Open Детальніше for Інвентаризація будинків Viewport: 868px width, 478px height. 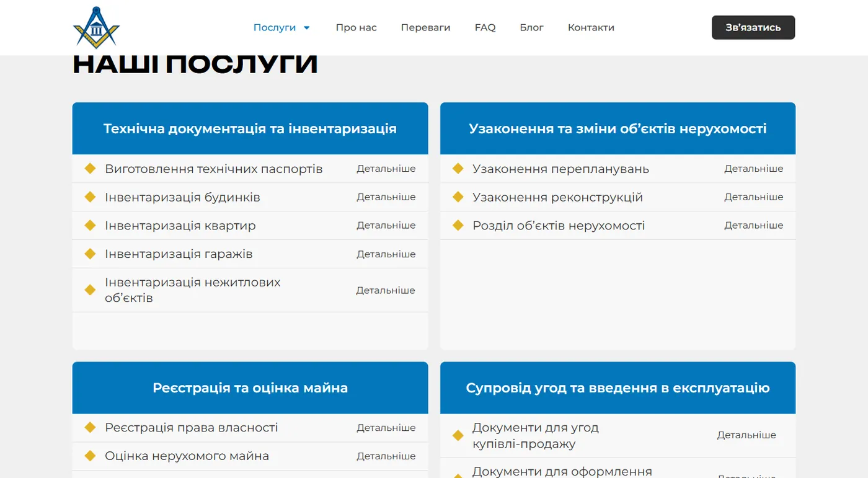[x=386, y=197]
